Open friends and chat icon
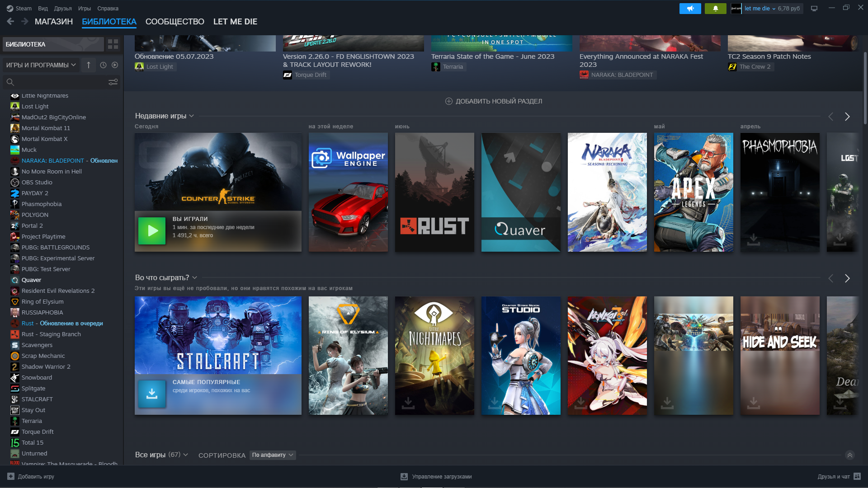The height and width of the screenshot is (488, 868). tap(857, 476)
